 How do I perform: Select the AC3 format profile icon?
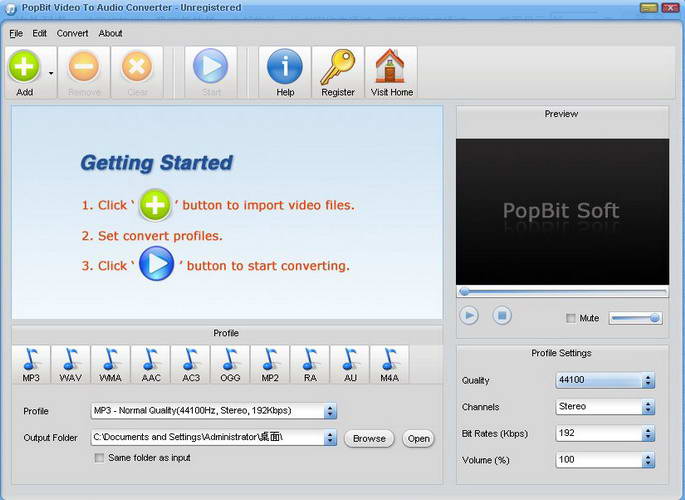pyautogui.click(x=190, y=365)
